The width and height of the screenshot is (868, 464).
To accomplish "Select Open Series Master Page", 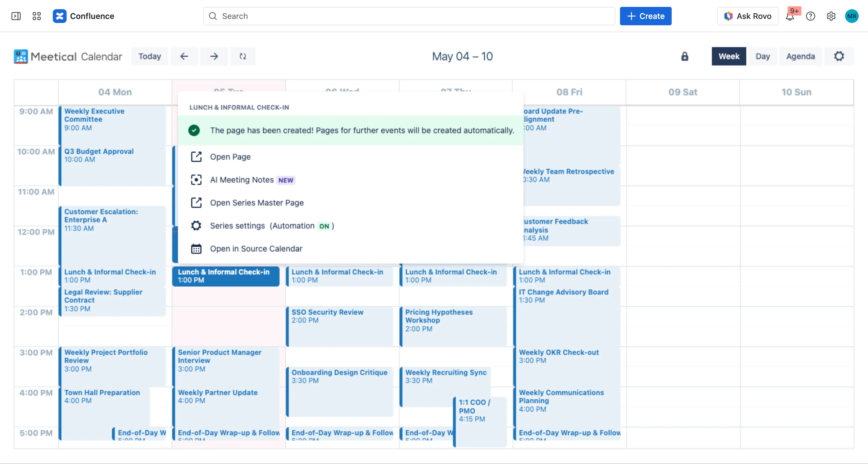I will [350, 202].
